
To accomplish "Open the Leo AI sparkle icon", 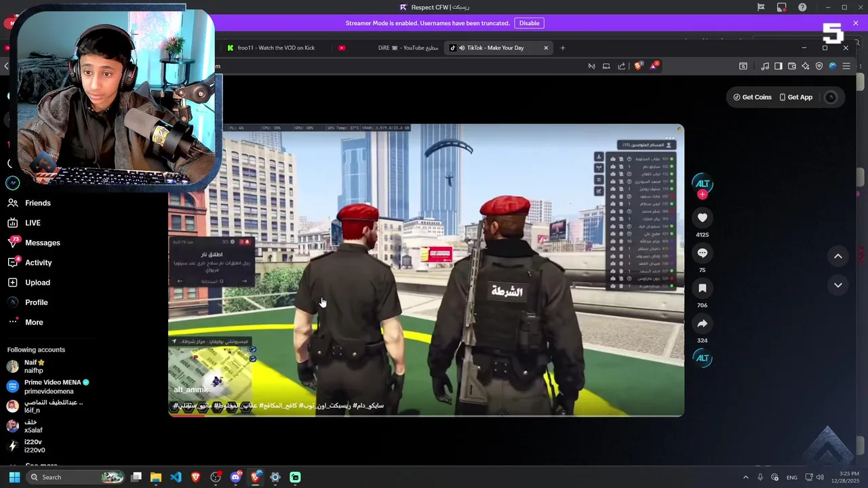I will (806, 66).
